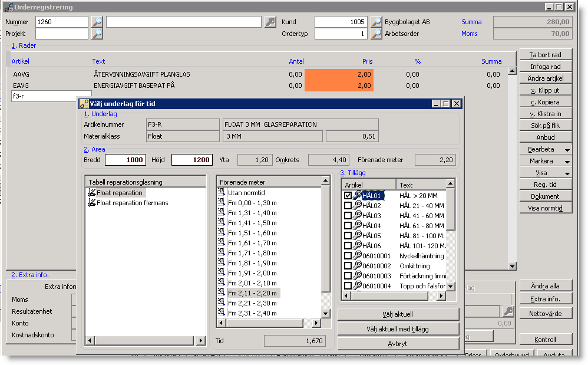Click the icon for Fm 1,41 - 1,50 m

coord(222,222)
